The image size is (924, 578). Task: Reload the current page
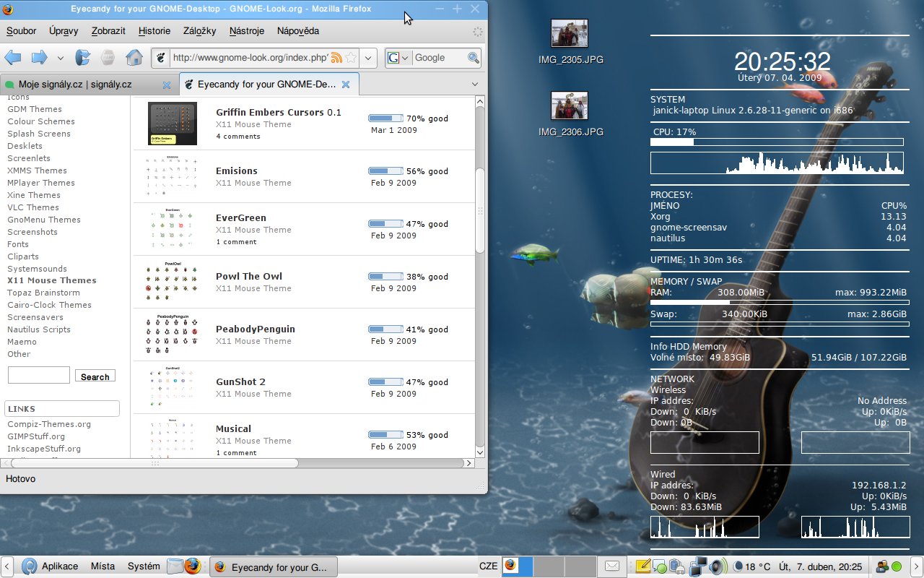pos(83,57)
